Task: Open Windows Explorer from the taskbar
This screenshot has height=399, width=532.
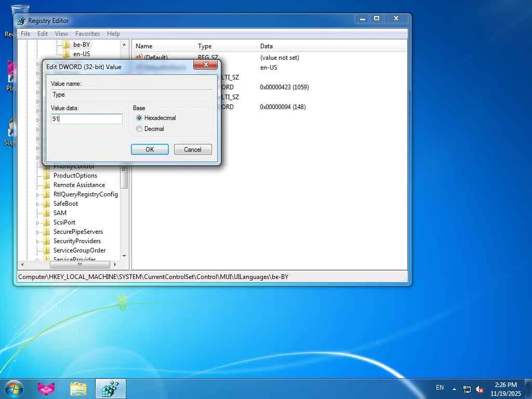Action: tap(78, 389)
